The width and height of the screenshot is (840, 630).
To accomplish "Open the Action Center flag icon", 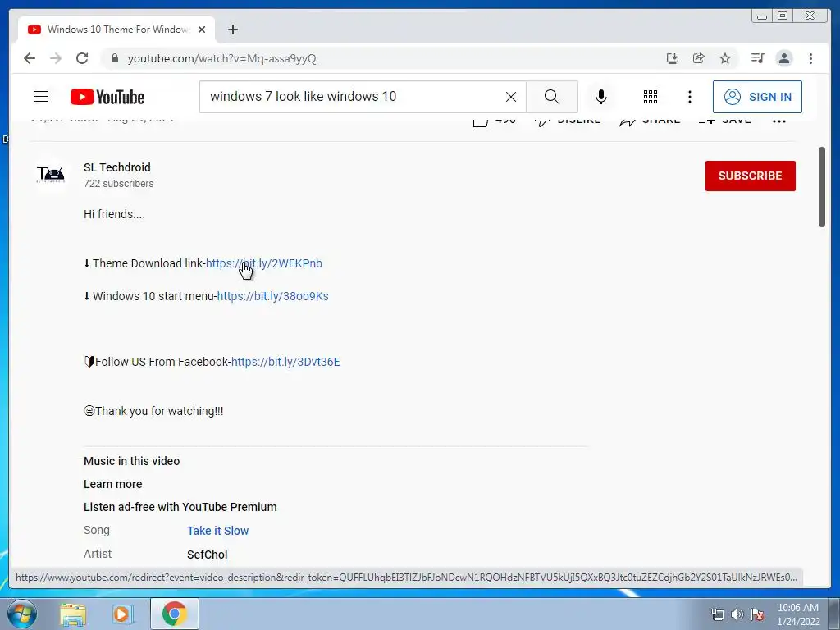I will coord(757,614).
